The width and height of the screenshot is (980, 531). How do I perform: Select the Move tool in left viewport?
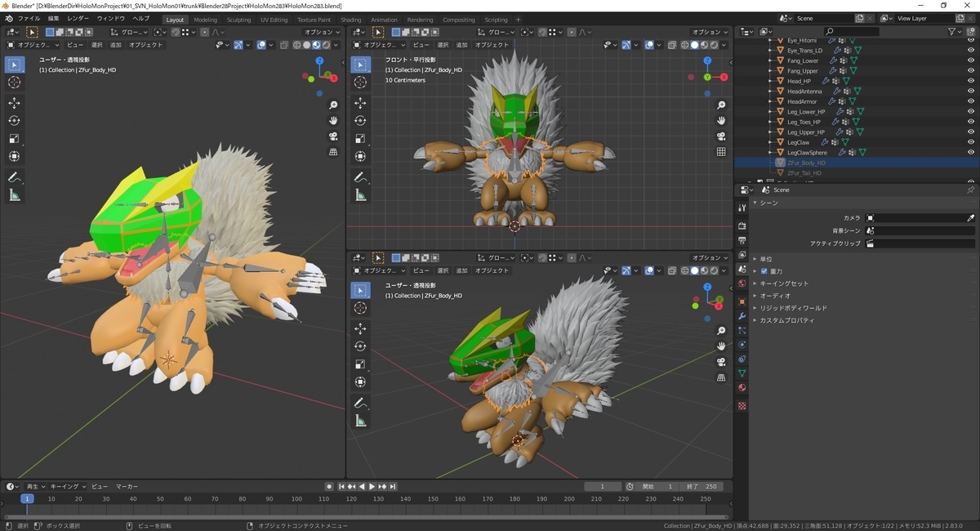tap(15, 103)
